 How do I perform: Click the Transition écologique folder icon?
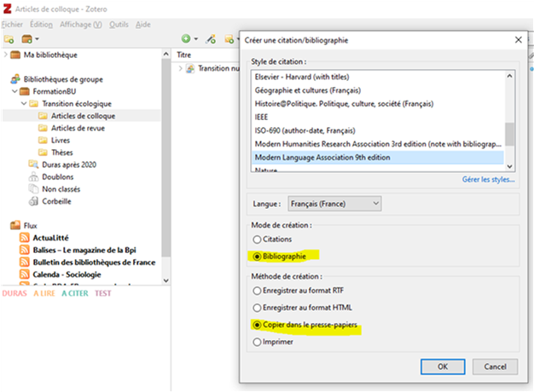(33, 104)
